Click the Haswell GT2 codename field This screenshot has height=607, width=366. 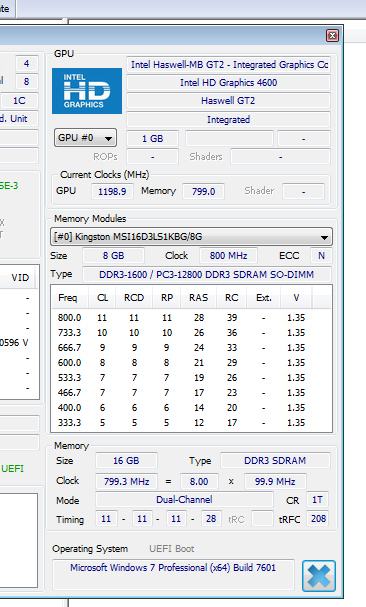coord(229,101)
